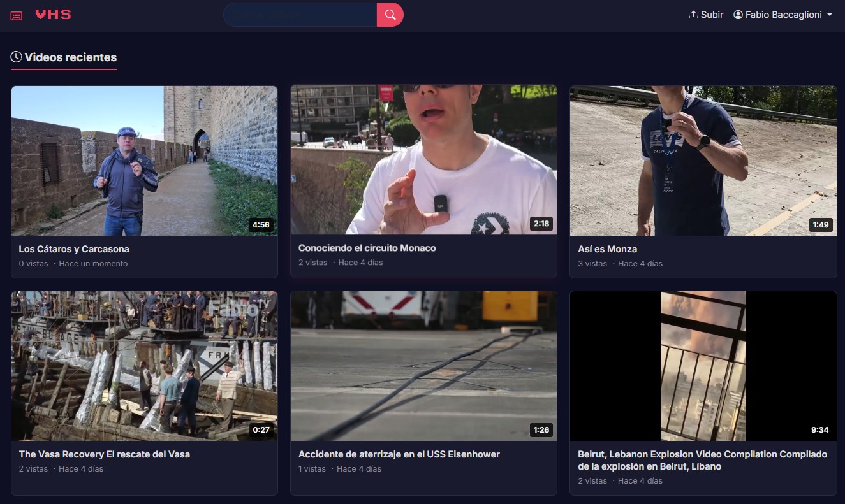Click the Subir upload button

coord(706,15)
